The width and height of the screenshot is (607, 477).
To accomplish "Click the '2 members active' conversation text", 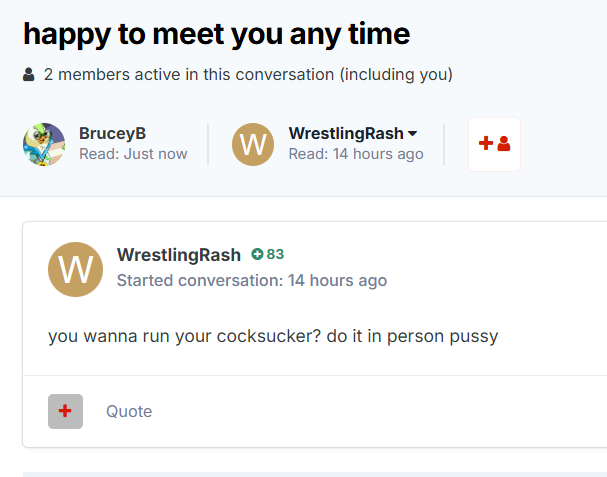I will coord(190,75).
